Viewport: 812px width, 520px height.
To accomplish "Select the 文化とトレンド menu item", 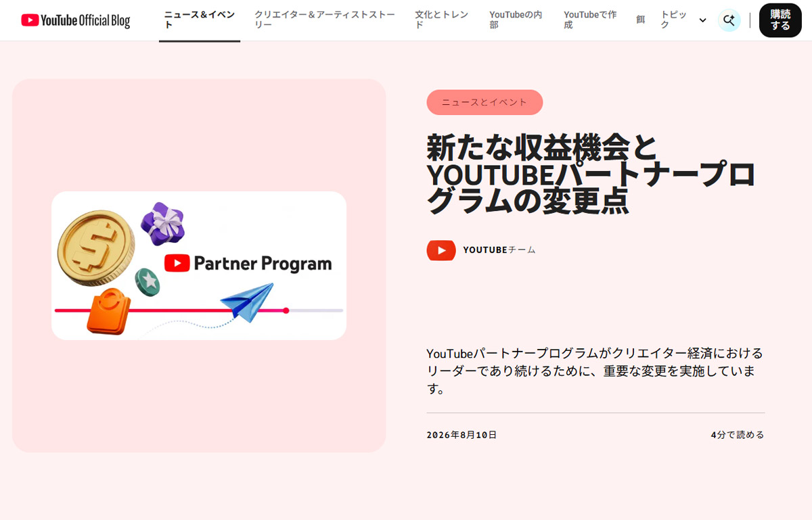I will (x=443, y=20).
